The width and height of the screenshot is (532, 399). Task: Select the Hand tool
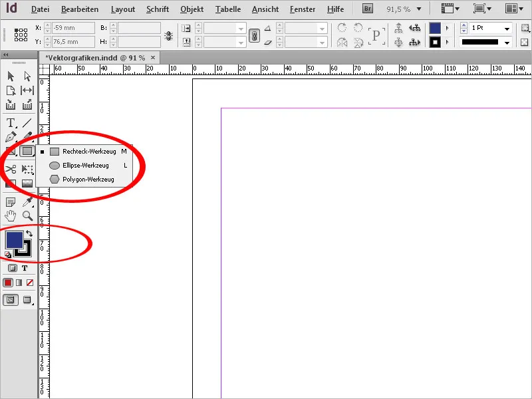click(9, 215)
